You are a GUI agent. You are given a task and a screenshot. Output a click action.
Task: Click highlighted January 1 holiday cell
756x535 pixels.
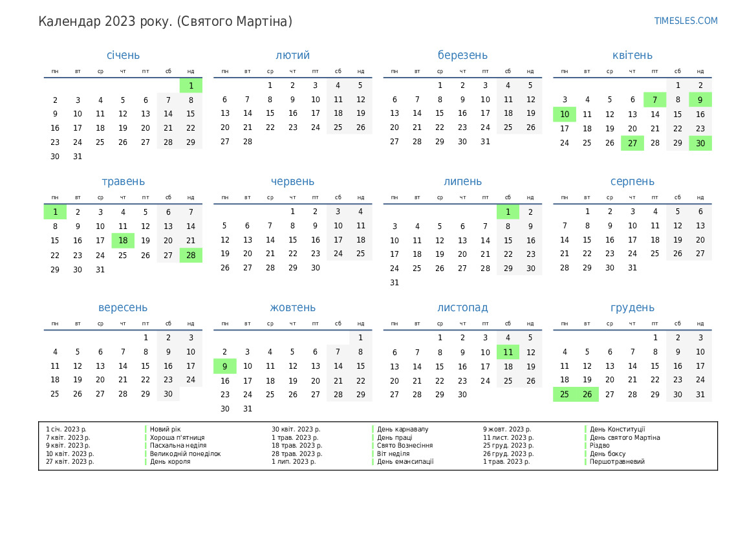point(191,85)
